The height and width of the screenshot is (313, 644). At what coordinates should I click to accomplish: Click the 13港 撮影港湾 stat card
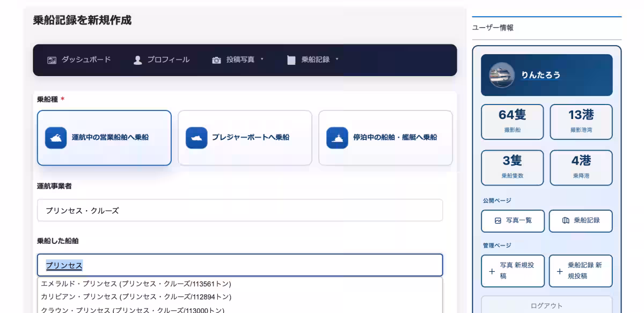pos(581,122)
